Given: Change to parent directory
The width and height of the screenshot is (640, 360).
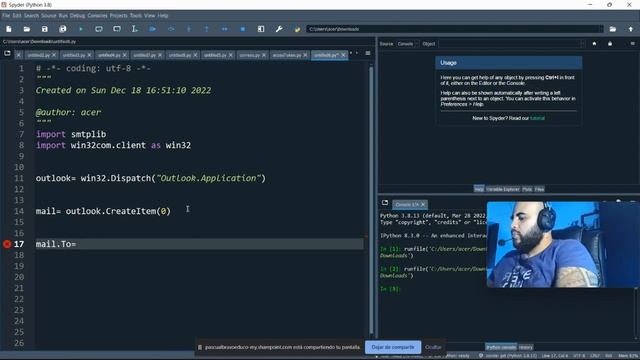Looking at the screenshot, I should tap(631, 29).
